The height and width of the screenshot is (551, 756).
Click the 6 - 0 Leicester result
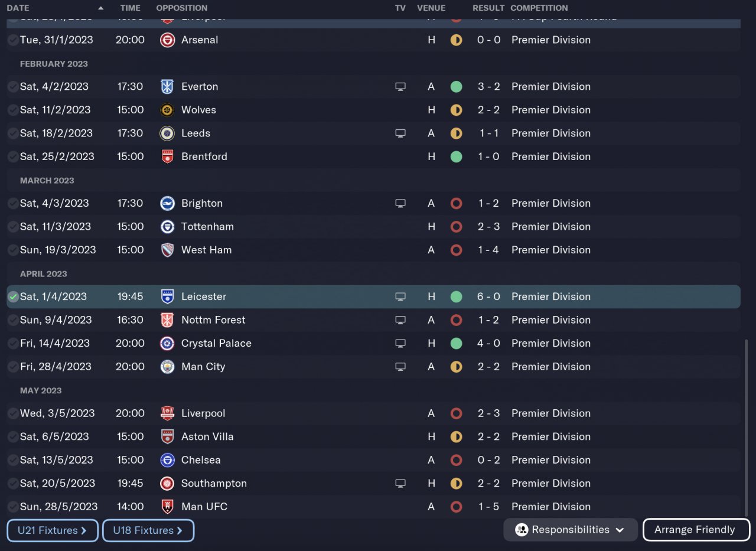(x=488, y=296)
